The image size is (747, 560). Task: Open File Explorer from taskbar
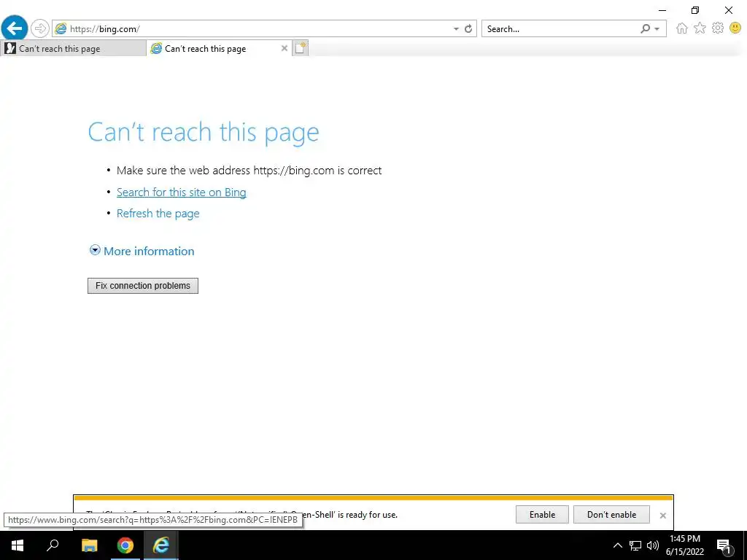(x=90, y=545)
